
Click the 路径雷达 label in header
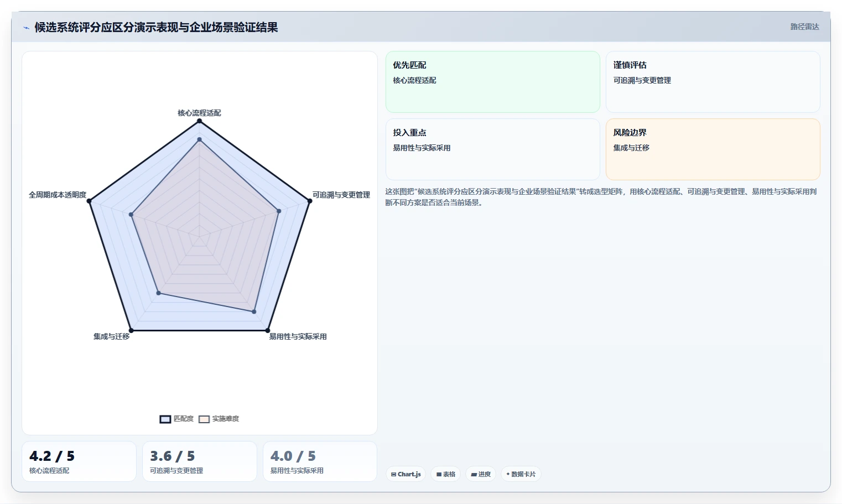[804, 27]
